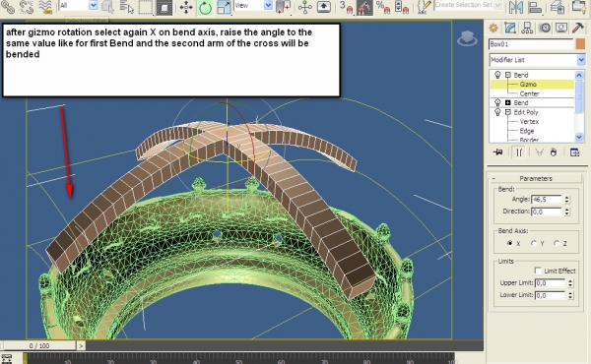Image resolution: width=591 pixels, height=364 pixels.
Task: Open the Utilities hammer panel icon
Action: pos(578,28)
